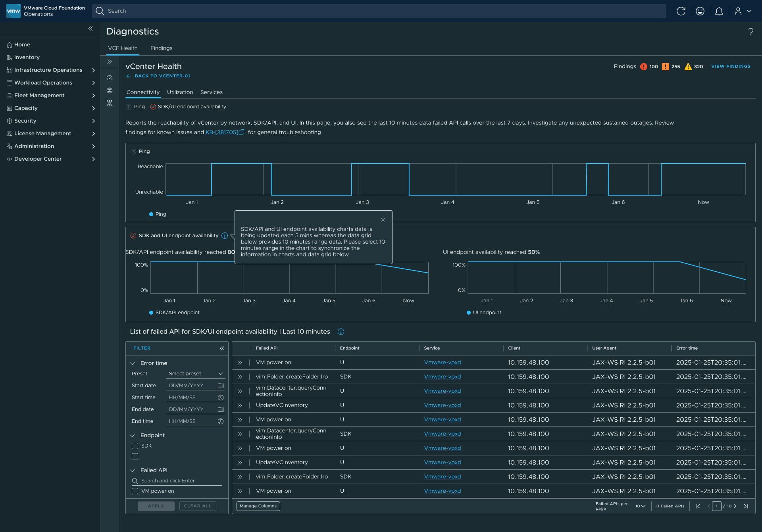Close the SDK/API info tooltip popup
This screenshot has width=762, height=532.
pos(383,220)
